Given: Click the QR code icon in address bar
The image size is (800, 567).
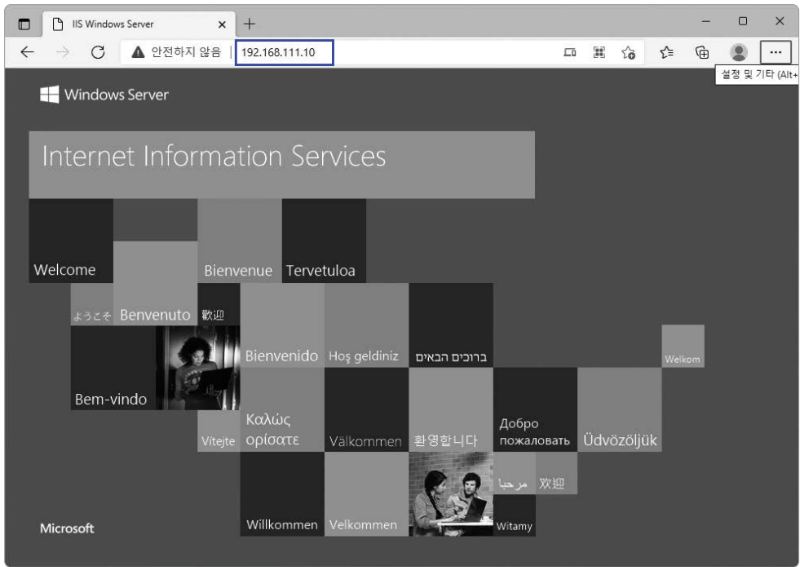Looking at the screenshot, I should 599,52.
